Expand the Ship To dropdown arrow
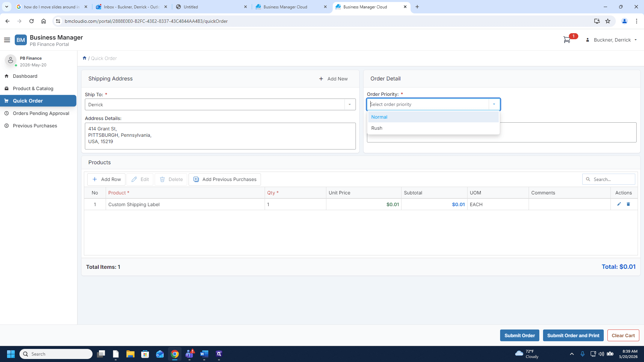644x362 pixels. [x=350, y=105]
